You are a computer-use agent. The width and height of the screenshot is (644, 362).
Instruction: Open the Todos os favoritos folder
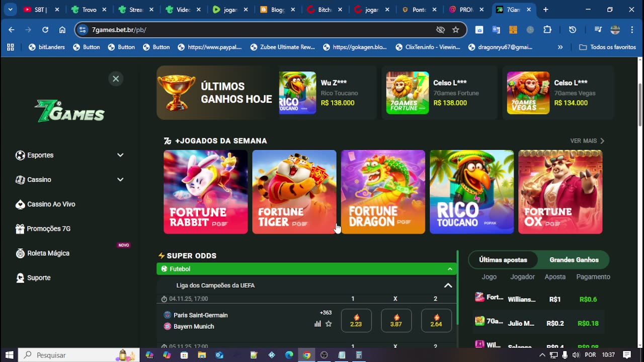coord(608,47)
